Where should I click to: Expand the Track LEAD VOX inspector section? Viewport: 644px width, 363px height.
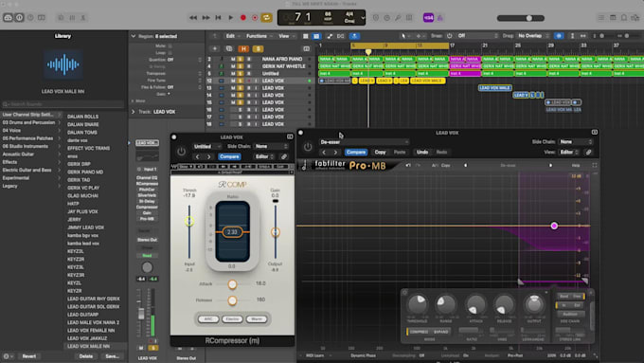134,112
